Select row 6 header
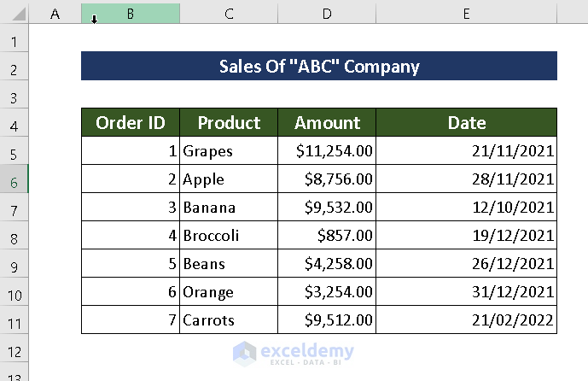The image size is (588, 381). click(15, 179)
